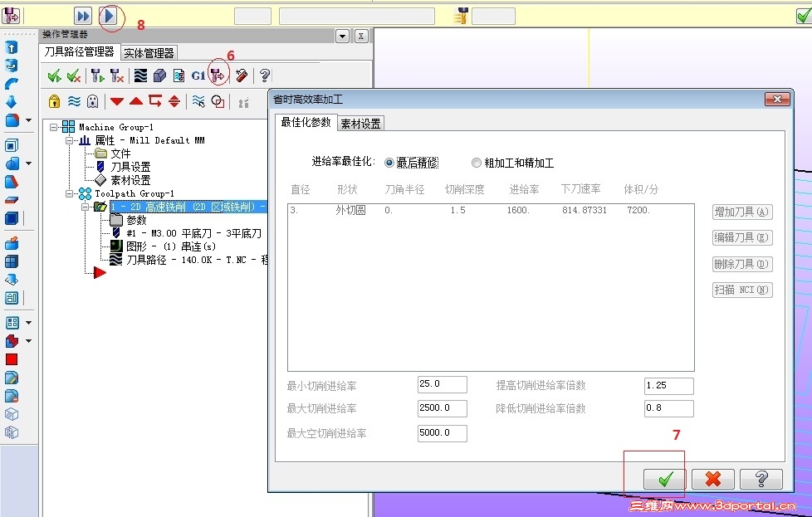
Task: Click 最大空切削进给率 field showing 5000.0
Action: point(443,433)
